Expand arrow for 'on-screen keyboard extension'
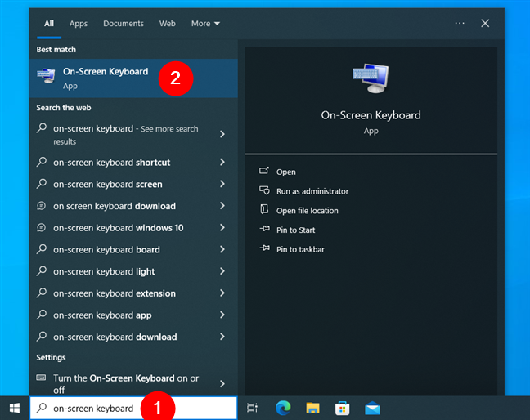530x420 pixels. (x=222, y=293)
